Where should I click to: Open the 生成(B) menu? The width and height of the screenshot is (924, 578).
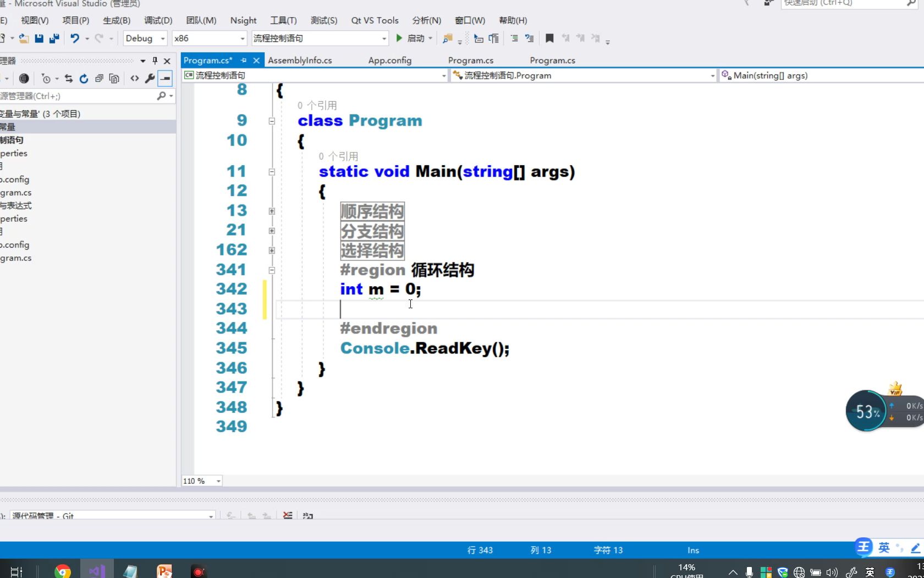click(117, 20)
